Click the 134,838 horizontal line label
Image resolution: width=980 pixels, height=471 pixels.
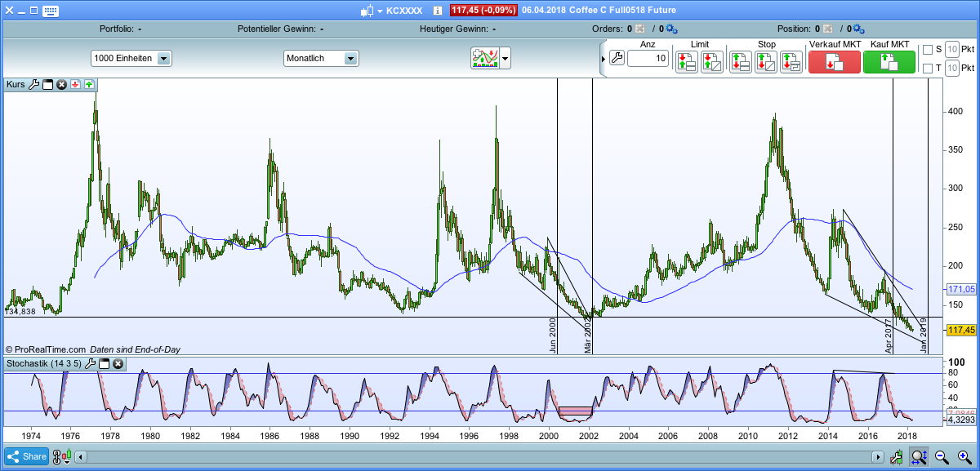click(20, 312)
